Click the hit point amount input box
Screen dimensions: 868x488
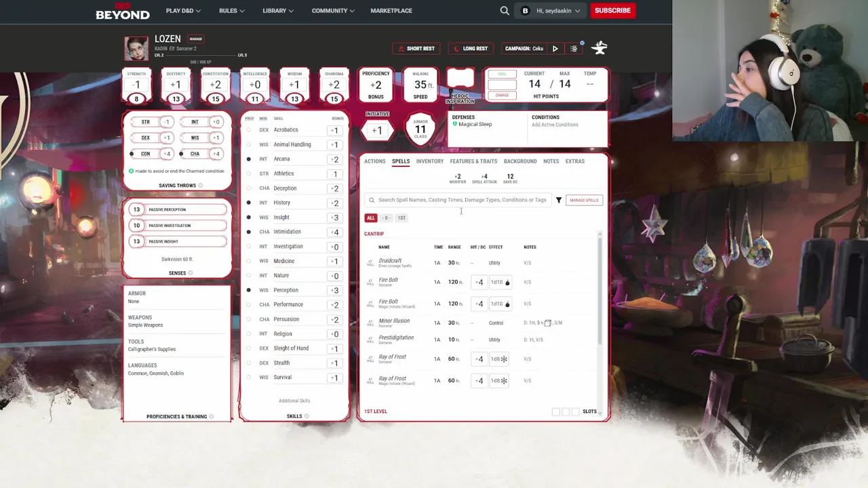[x=502, y=85]
